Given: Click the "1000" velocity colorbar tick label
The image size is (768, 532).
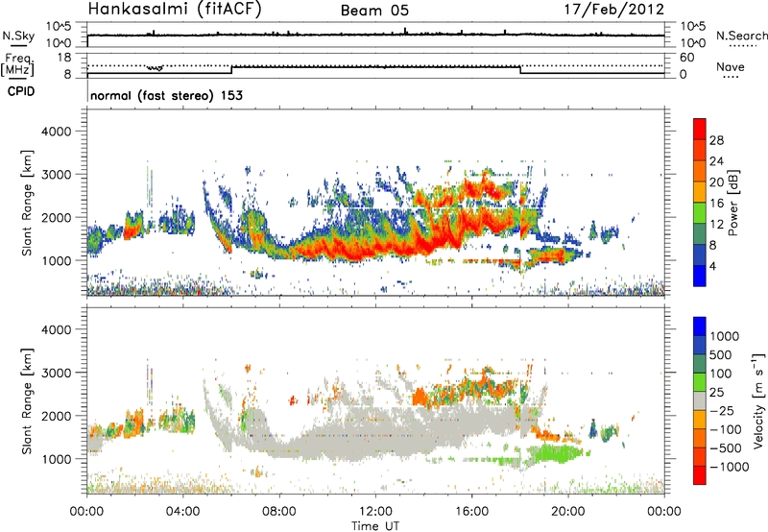Looking at the screenshot, I should [724, 336].
